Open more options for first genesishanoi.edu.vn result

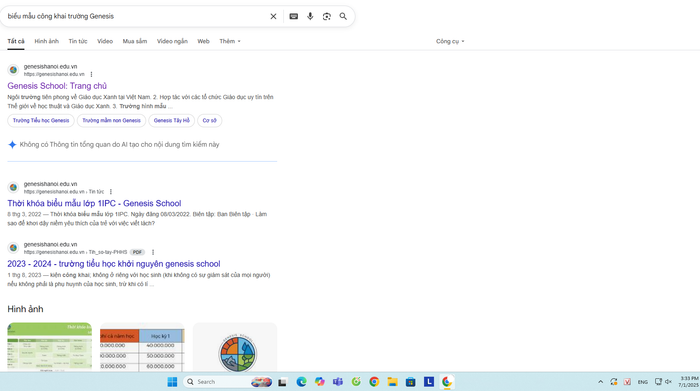point(92,75)
